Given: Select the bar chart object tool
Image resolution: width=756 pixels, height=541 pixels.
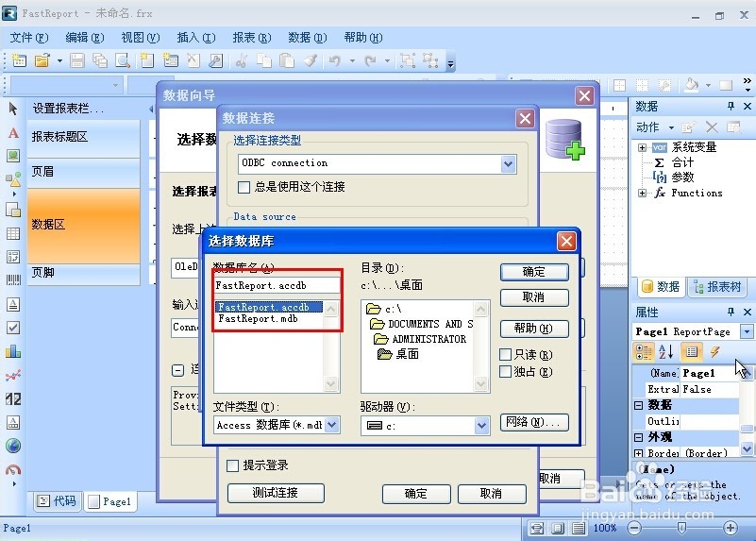Looking at the screenshot, I should click(x=13, y=351).
